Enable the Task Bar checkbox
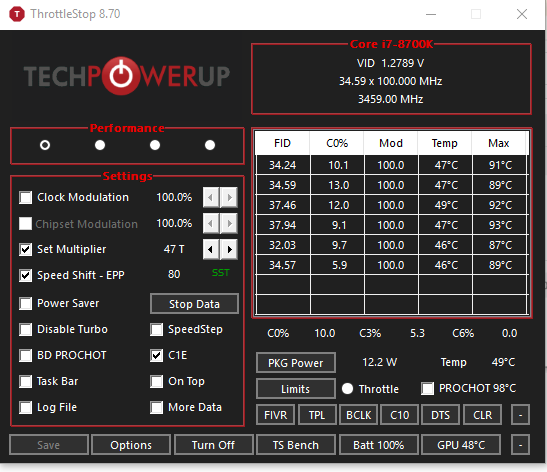 point(25,381)
